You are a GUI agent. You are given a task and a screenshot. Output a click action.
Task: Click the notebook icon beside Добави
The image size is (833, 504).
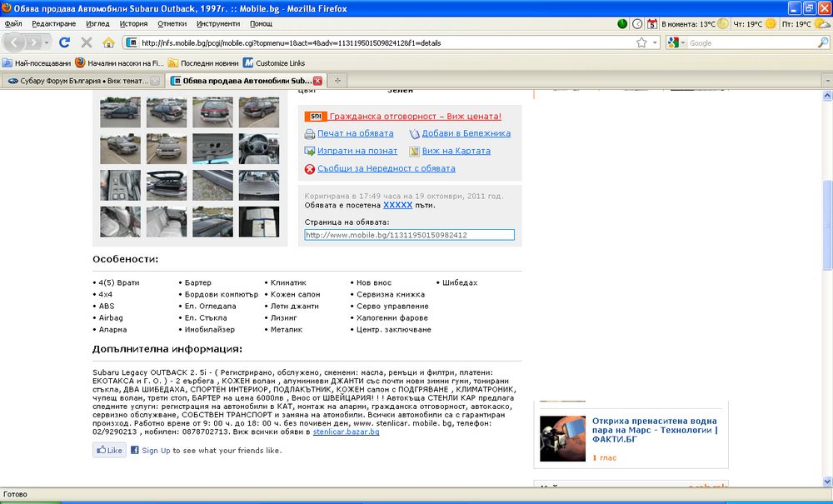414,134
